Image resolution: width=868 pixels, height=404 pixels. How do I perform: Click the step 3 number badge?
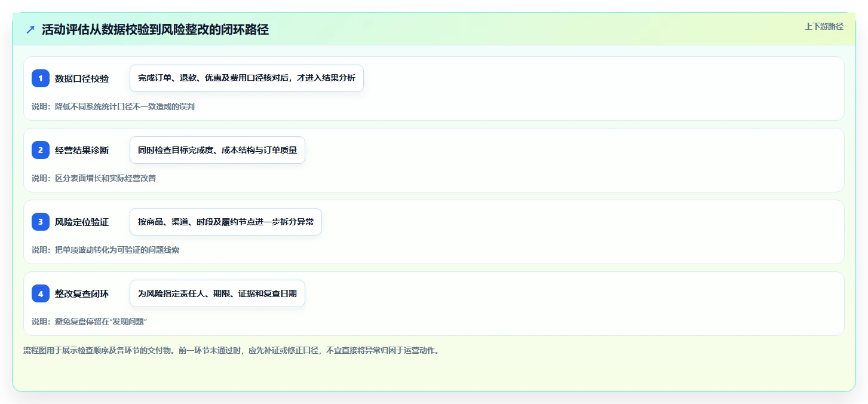[x=41, y=222]
